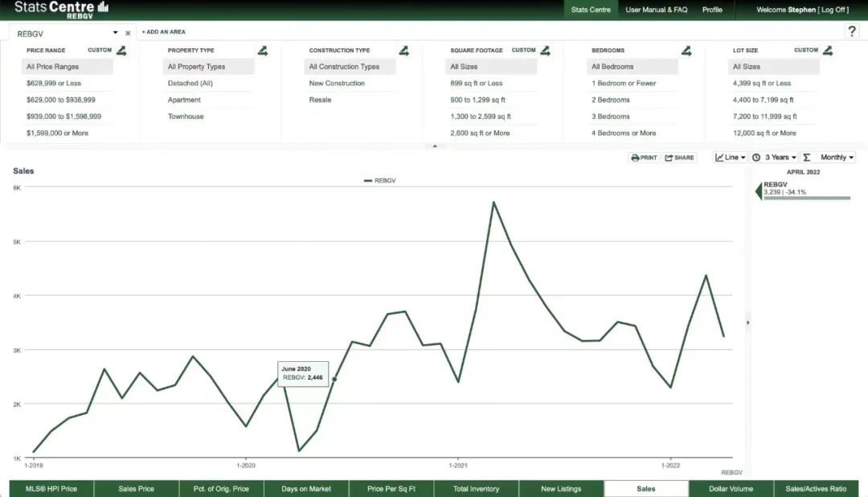Reset Square Footage using eraser icon

tap(545, 51)
